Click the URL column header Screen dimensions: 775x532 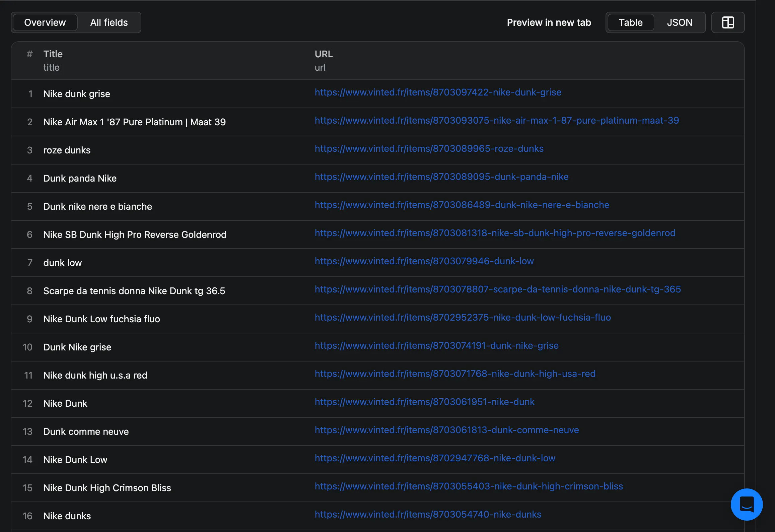tap(324, 54)
